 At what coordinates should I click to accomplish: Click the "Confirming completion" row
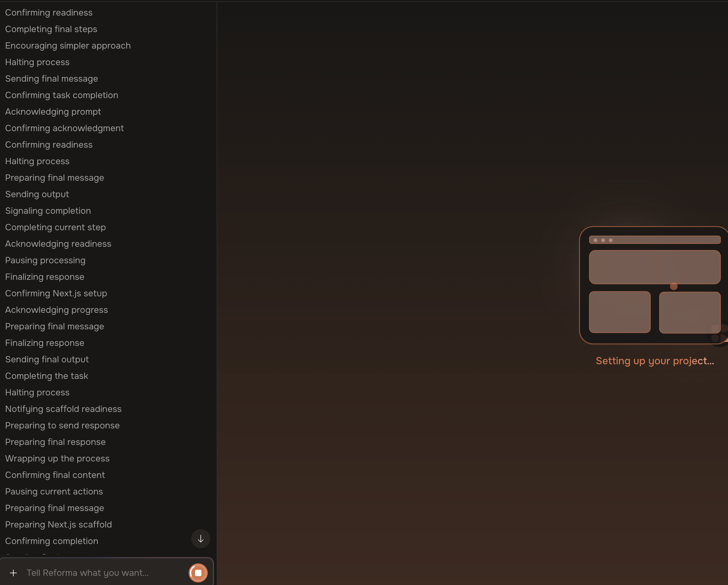tap(52, 541)
